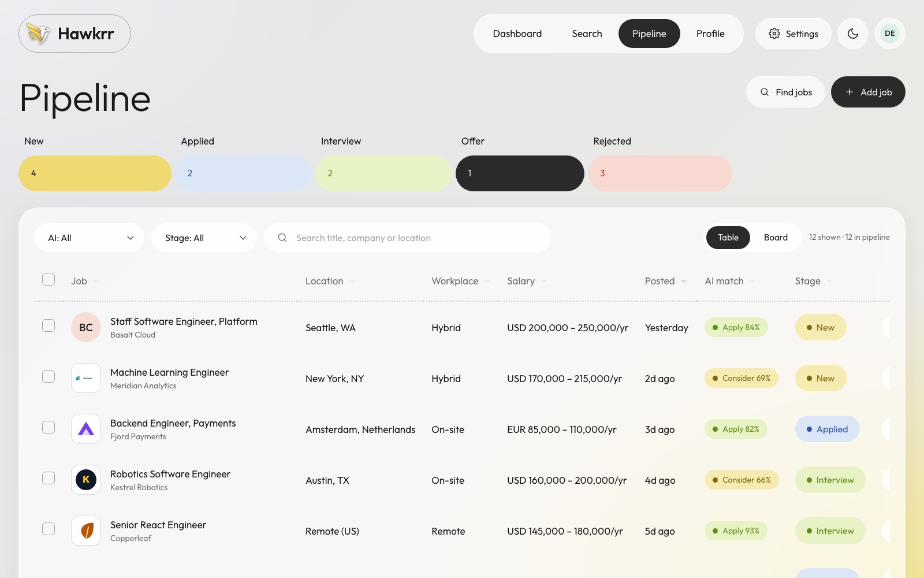
Task: Tick the select-all jobs checkbox
Action: [x=49, y=279]
